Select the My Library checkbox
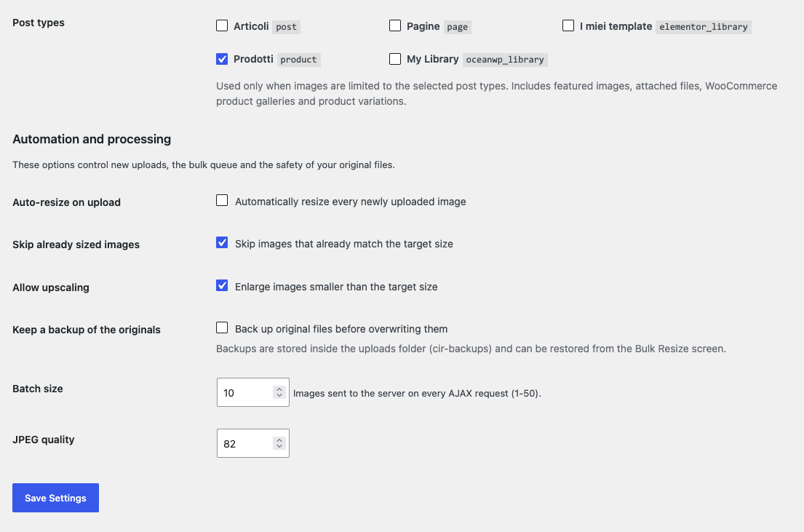The height and width of the screenshot is (532, 804). click(395, 59)
